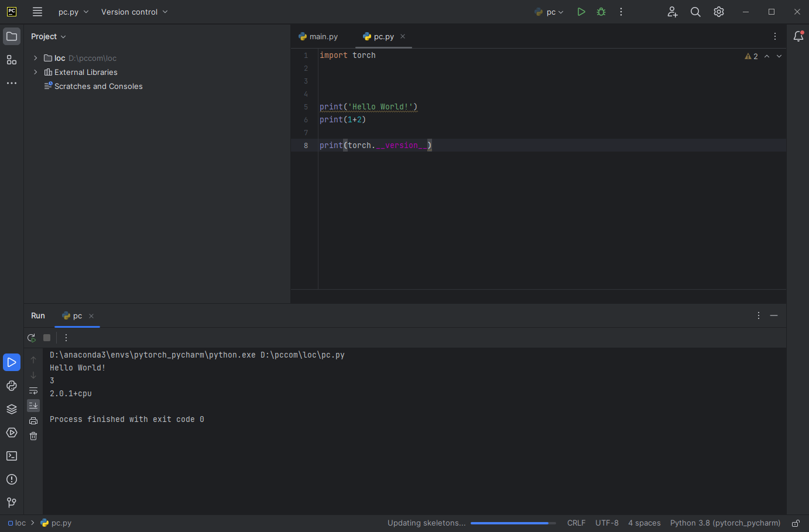This screenshot has width=809, height=532.
Task: Print the console output
Action: (33, 421)
